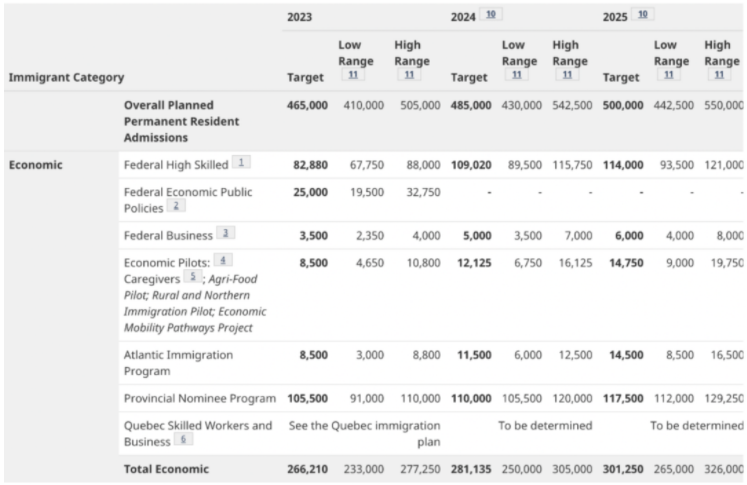Click the Federal High Skilled row label
Screen dimensions: 747x485
tap(176, 165)
